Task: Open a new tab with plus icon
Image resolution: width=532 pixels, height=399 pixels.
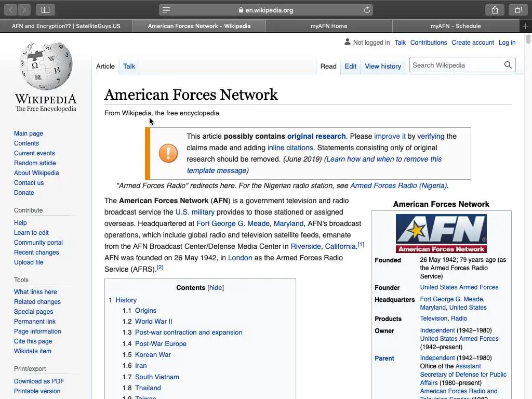Action: [525, 26]
